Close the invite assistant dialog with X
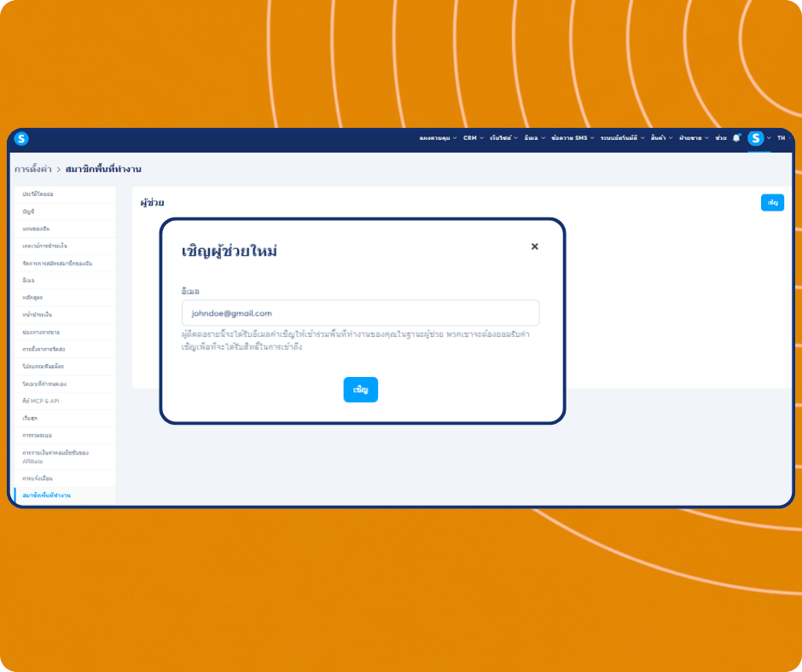Screen dimensions: 802x672 [x=534, y=246]
